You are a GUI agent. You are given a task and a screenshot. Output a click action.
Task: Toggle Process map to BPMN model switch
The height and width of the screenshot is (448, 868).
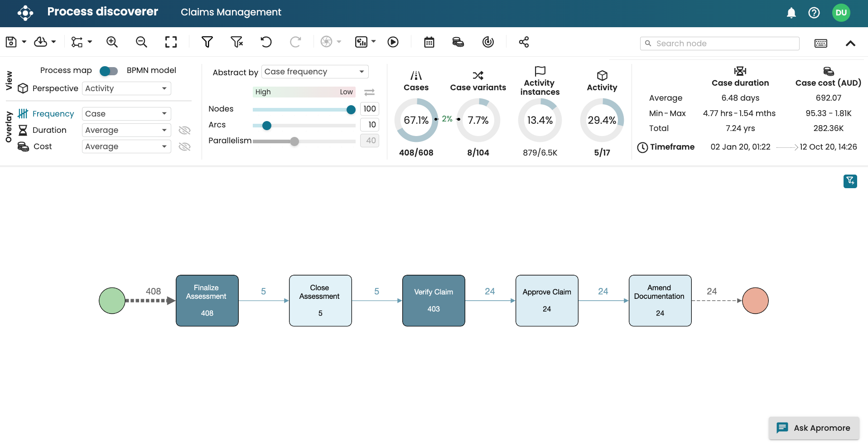click(x=109, y=71)
